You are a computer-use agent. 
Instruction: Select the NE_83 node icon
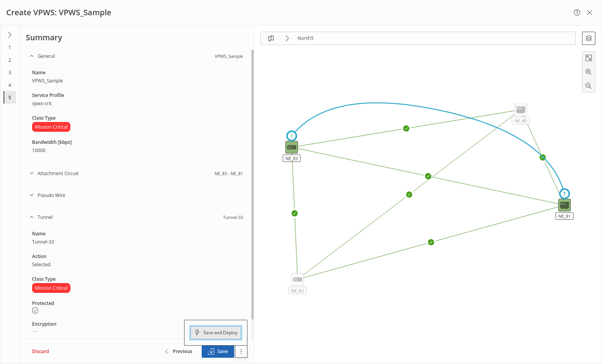tap(292, 147)
